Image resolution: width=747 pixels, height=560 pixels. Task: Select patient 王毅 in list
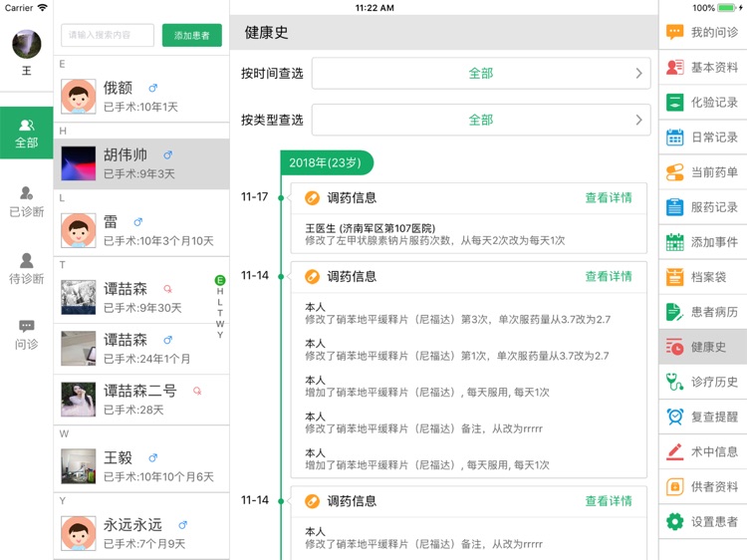pos(141,466)
